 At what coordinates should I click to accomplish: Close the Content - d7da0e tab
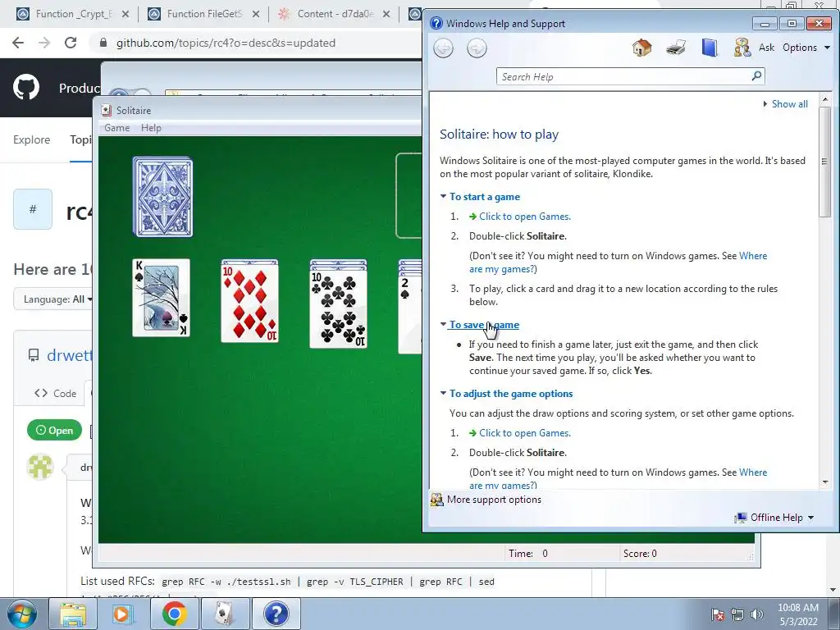[386, 14]
